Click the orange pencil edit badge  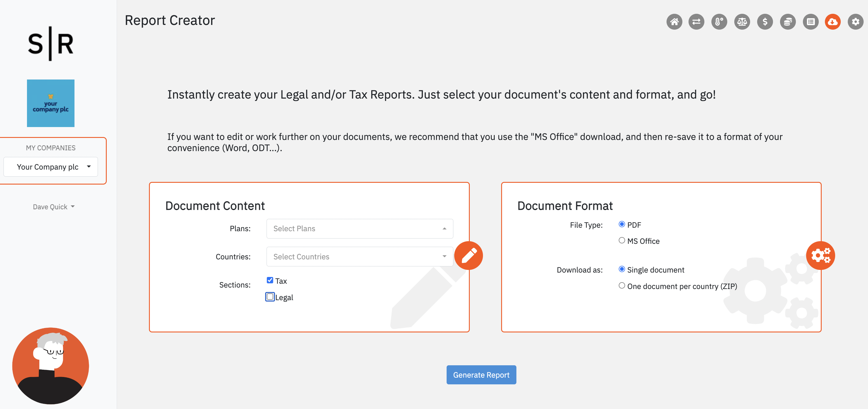click(x=468, y=256)
